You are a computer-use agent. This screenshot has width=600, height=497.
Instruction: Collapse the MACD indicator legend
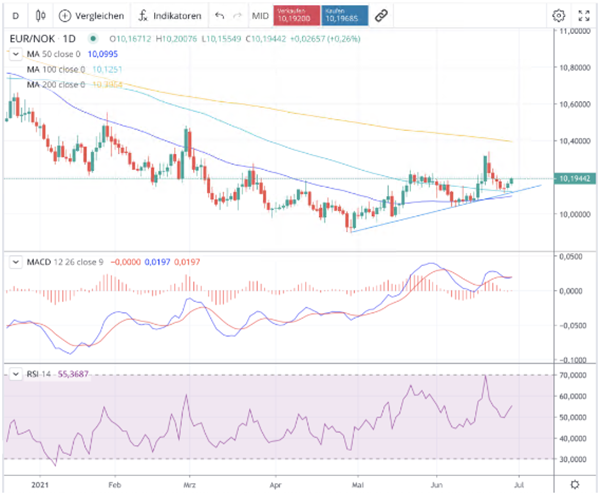[16, 262]
